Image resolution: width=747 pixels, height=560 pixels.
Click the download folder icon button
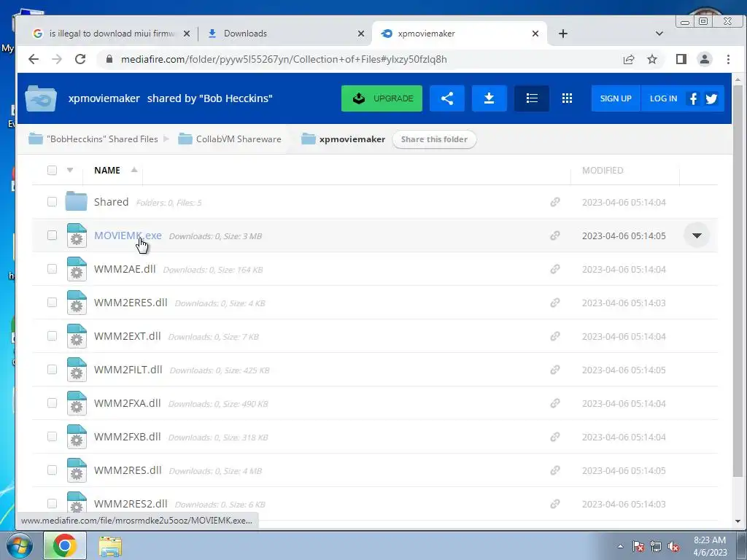[489, 98]
